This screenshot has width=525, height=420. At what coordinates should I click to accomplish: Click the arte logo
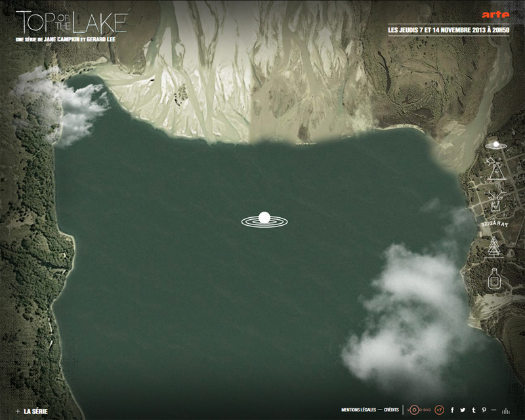(x=495, y=14)
